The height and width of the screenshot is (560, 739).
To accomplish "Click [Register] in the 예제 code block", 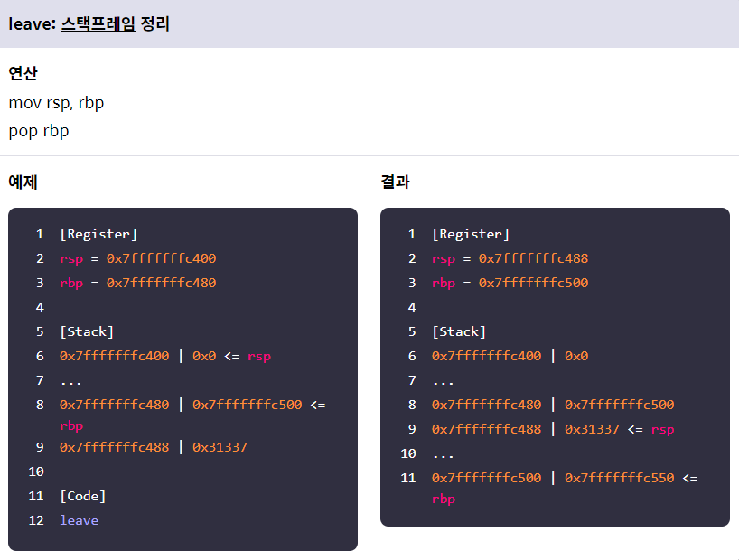I will (x=98, y=234).
